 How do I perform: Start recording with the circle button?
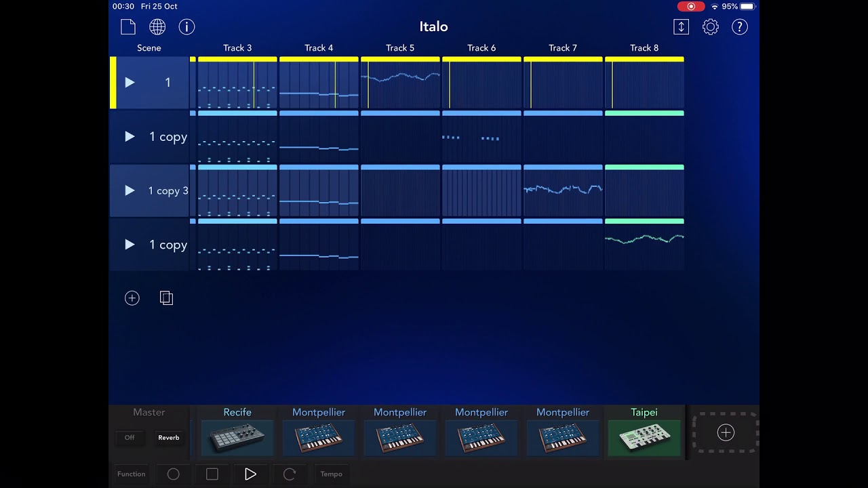tap(174, 474)
